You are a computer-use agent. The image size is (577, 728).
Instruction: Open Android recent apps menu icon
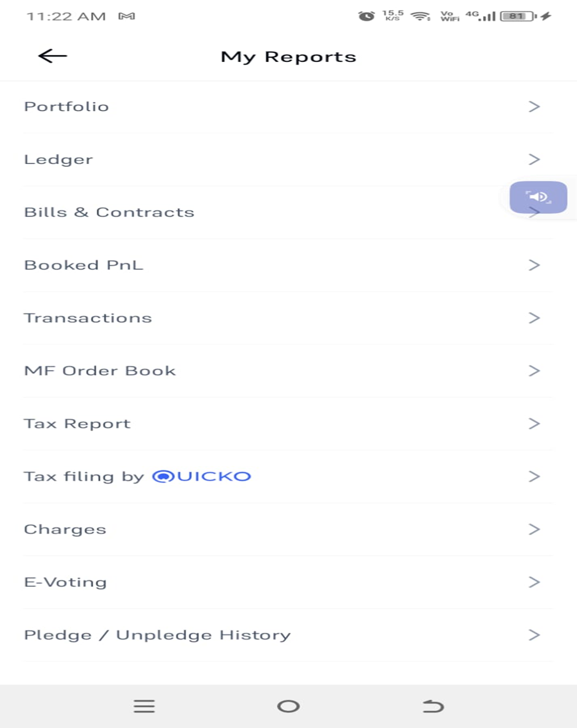point(144,706)
